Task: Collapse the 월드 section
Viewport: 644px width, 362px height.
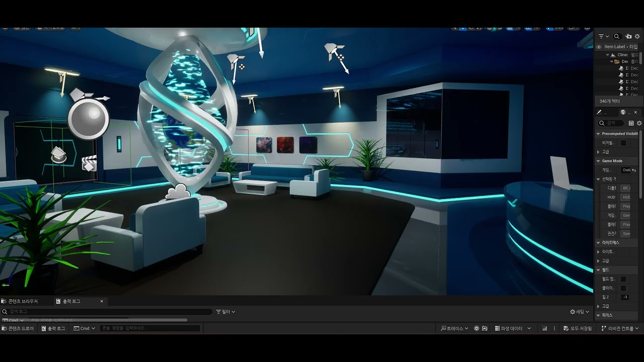Action: pyautogui.click(x=598, y=269)
